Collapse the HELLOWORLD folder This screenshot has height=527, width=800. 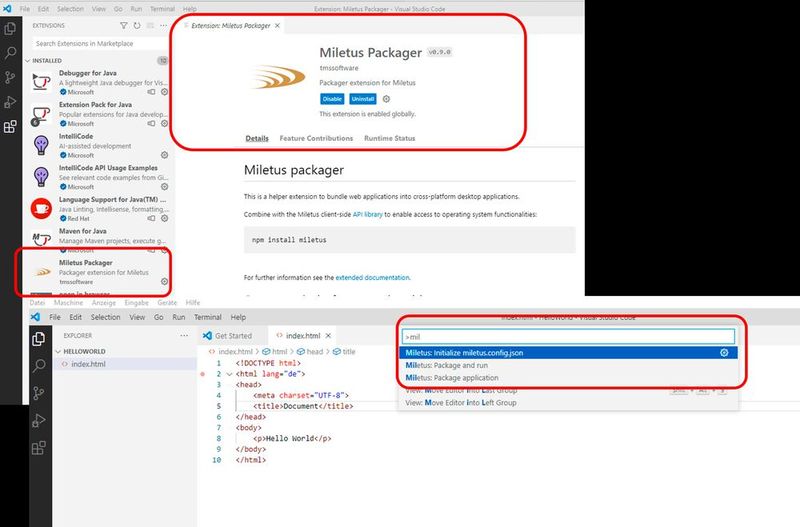(58, 352)
